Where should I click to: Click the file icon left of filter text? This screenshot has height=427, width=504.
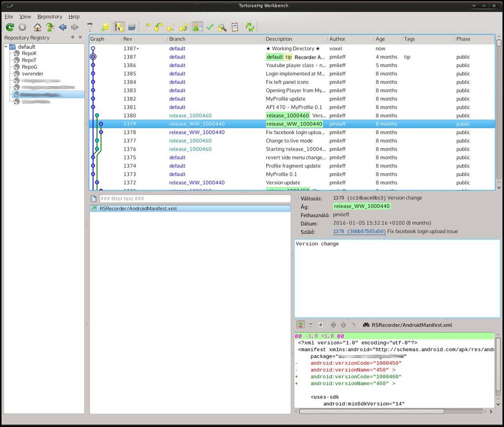[x=94, y=199]
